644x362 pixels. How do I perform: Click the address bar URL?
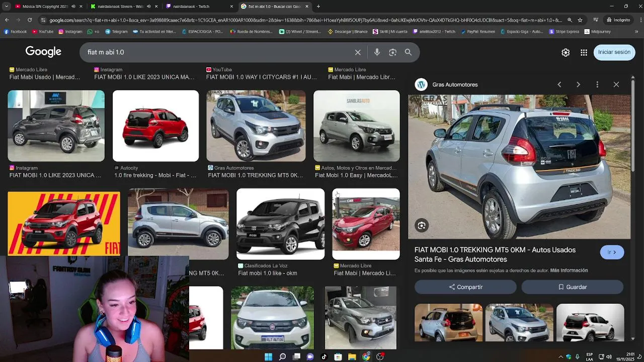pos(305,20)
